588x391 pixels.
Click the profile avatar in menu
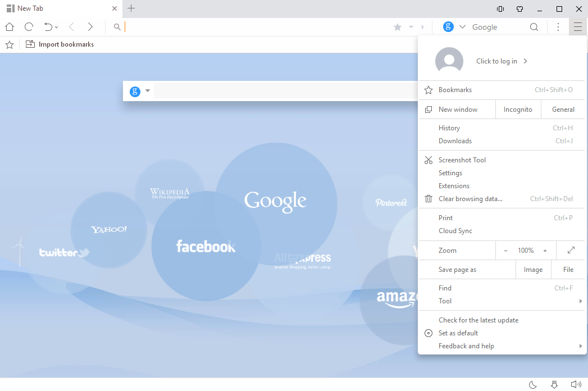click(449, 61)
